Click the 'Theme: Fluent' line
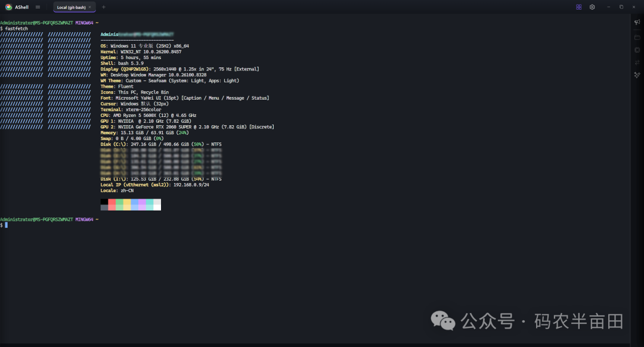Viewport: 644px width, 347px height. tap(117, 86)
